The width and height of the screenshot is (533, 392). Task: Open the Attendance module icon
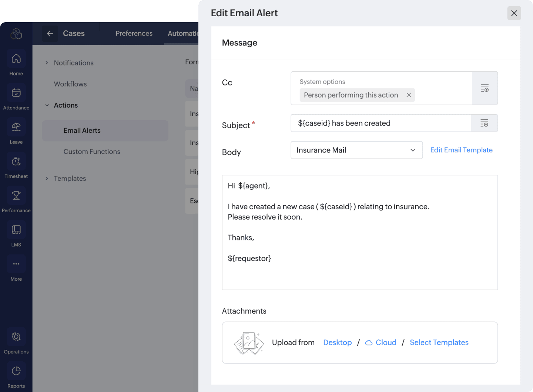click(16, 93)
